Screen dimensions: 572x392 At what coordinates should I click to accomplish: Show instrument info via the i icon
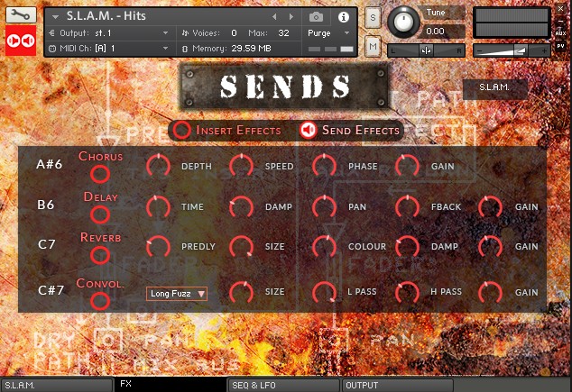point(343,17)
